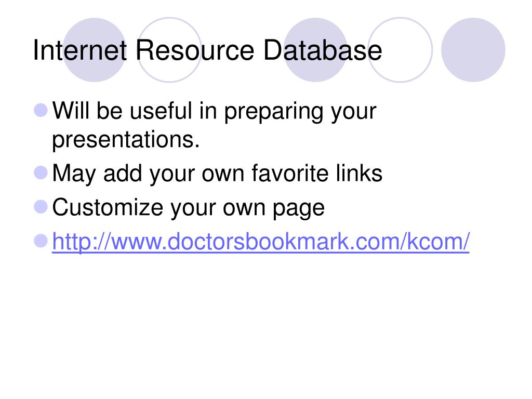
Task: Select the outlined circle behind 'Resource'
Action: click(x=169, y=50)
